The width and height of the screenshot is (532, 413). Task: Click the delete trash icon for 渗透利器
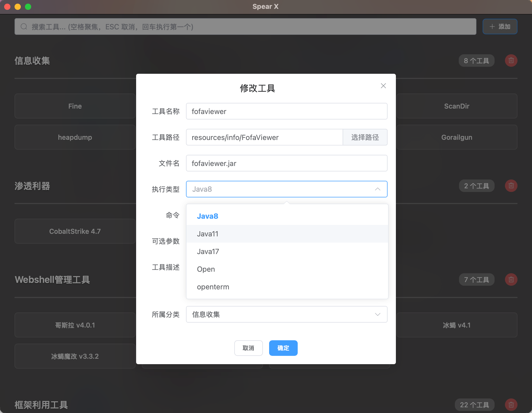tap(510, 186)
